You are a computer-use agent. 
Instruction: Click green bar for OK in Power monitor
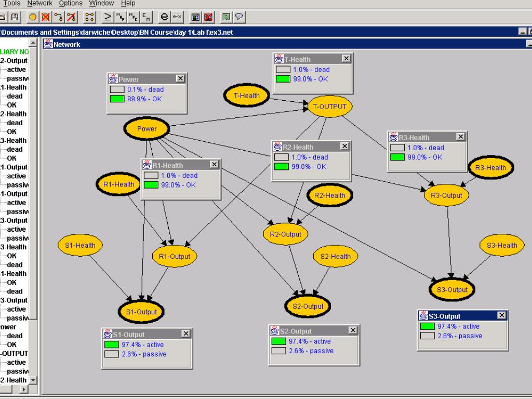coord(117,99)
